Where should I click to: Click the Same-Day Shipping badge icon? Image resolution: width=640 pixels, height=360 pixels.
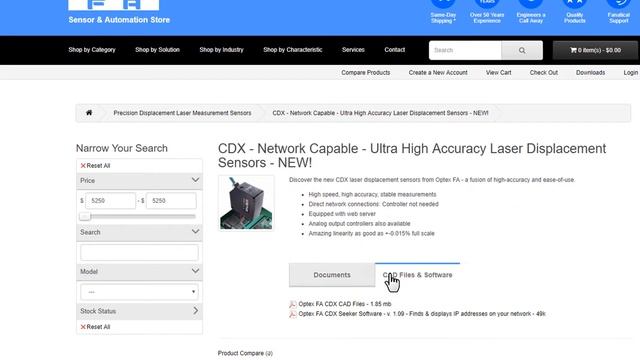(x=443, y=3)
